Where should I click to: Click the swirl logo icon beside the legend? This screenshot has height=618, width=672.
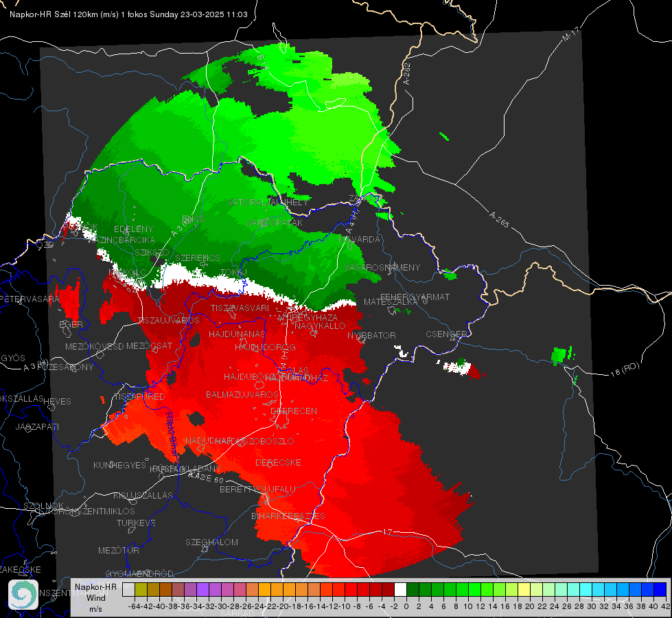pyautogui.click(x=23, y=595)
